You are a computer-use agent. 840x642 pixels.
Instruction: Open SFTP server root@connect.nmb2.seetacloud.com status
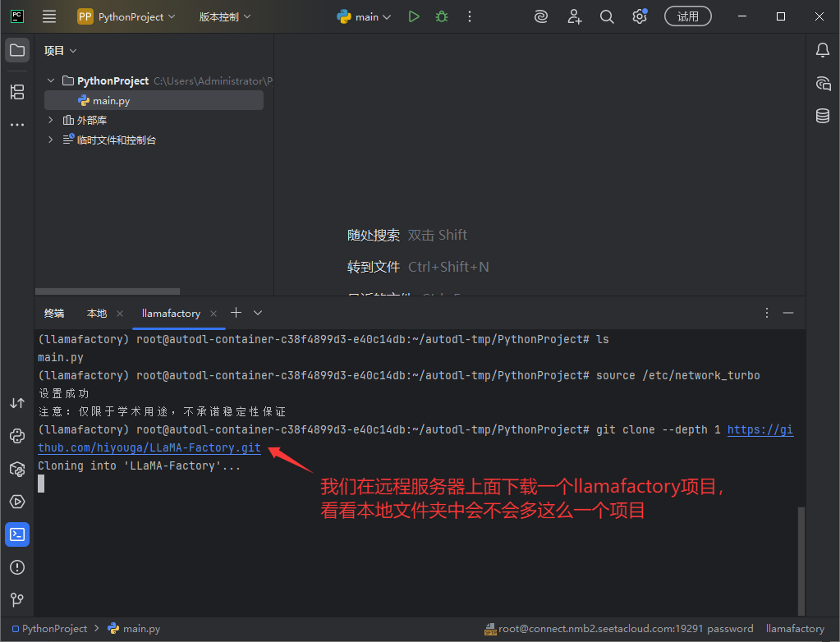619,629
